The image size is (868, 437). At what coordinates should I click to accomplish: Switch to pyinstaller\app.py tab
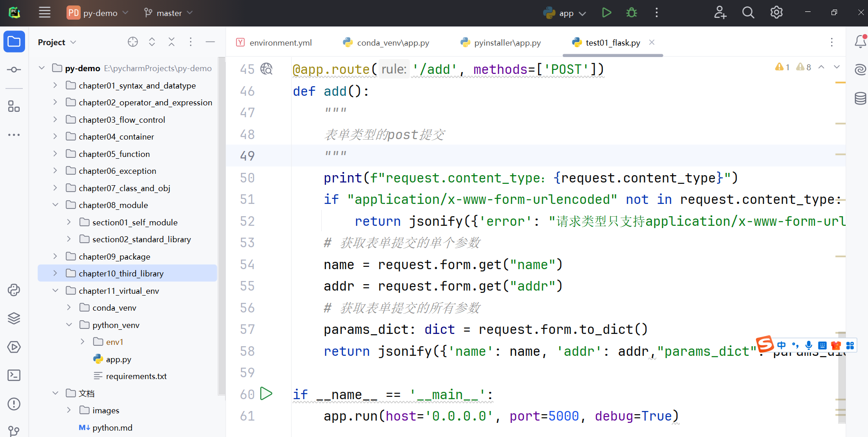(x=501, y=42)
